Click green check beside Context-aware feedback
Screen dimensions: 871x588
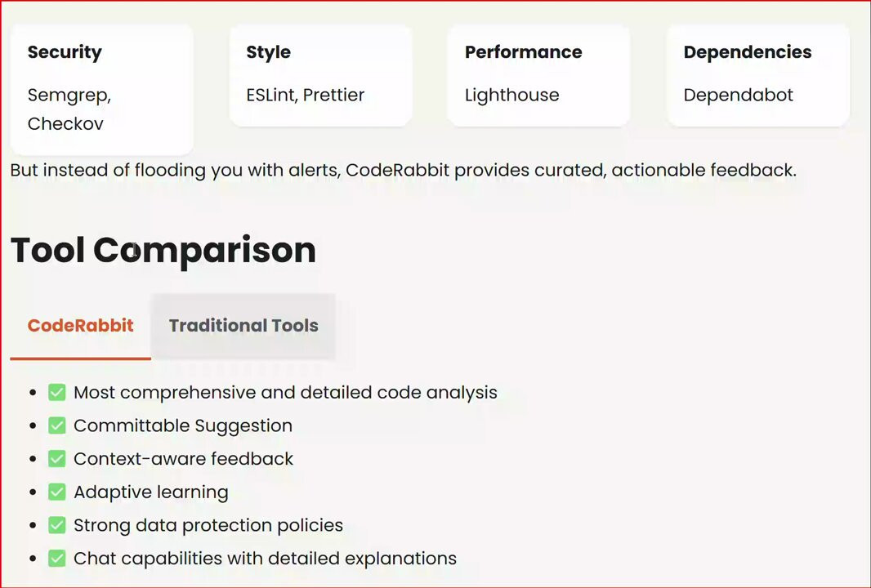point(56,459)
